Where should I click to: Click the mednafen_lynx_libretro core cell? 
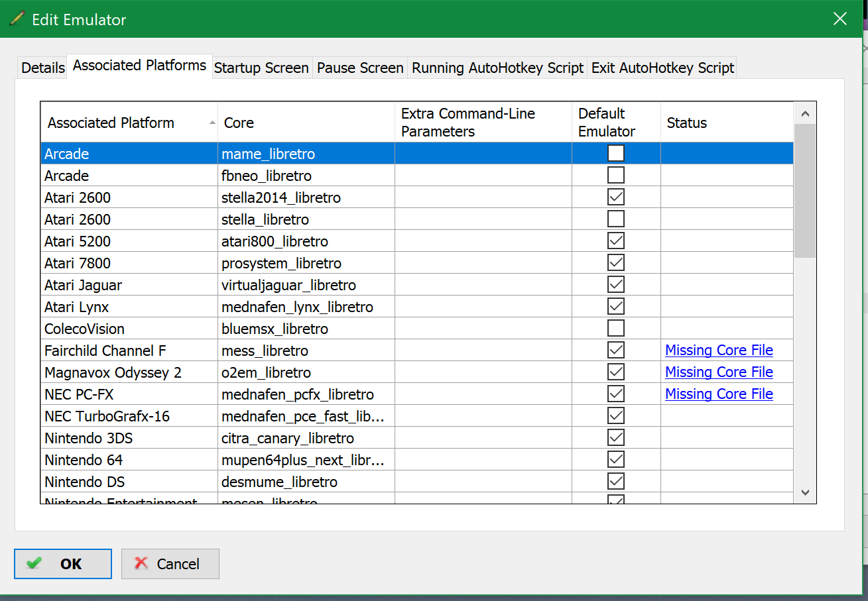(306, 307)
